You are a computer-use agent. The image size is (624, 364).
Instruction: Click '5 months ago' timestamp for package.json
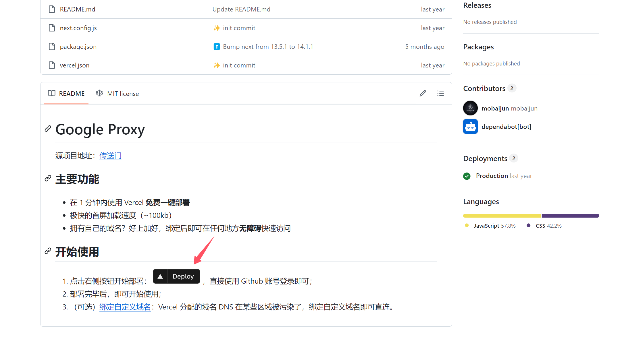click(x=425, y=47)
